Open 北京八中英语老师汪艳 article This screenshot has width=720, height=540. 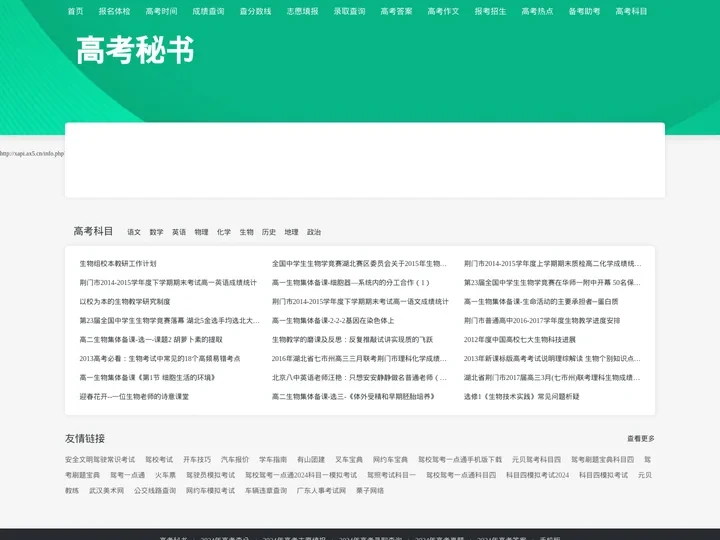(x=359, y=378)
